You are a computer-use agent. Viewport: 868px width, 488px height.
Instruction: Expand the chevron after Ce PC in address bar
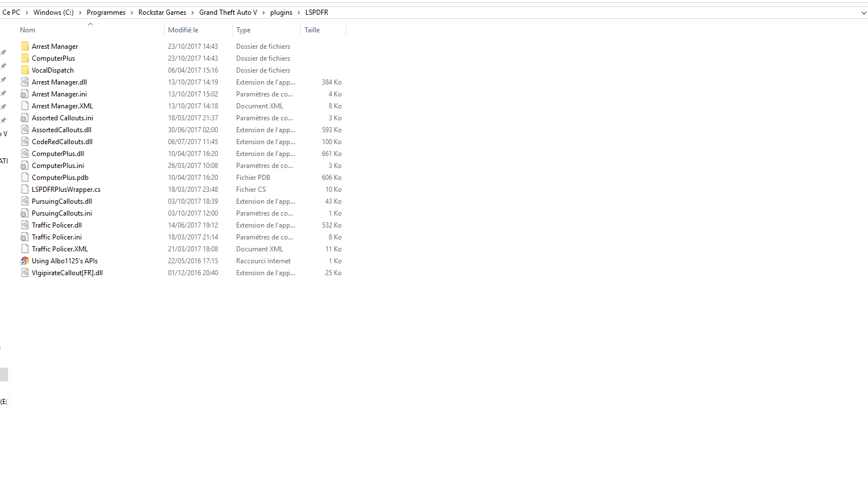tap(27, 12)
